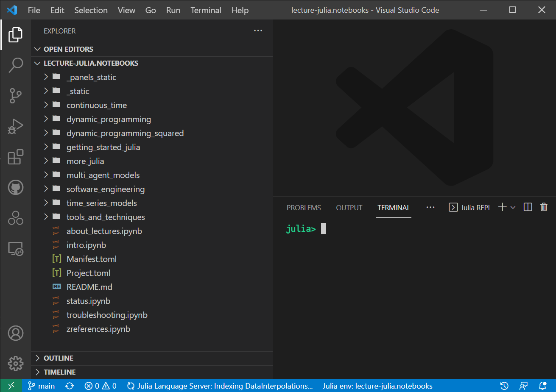Expand the Timeline section
556x392 pixels.
pos(59,372)
